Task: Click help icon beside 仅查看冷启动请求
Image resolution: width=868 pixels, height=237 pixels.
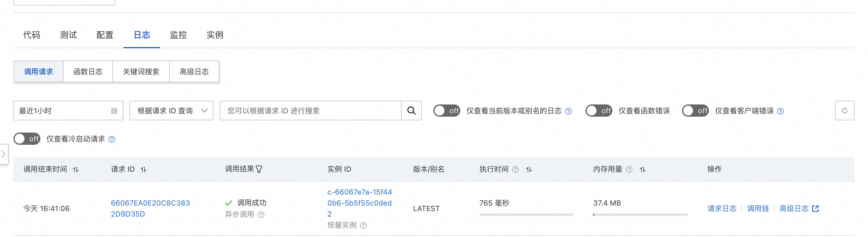Action: [x=112, y=139]
